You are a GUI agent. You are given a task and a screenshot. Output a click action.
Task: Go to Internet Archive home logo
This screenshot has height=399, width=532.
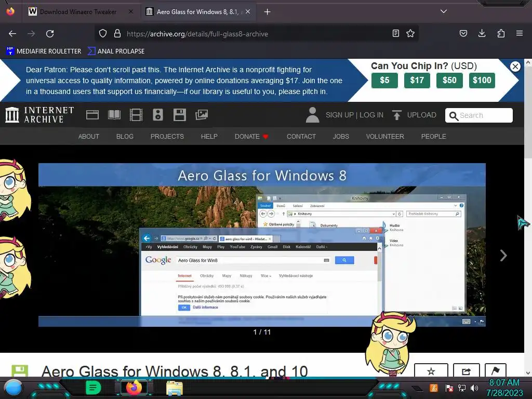coord(39,115)
